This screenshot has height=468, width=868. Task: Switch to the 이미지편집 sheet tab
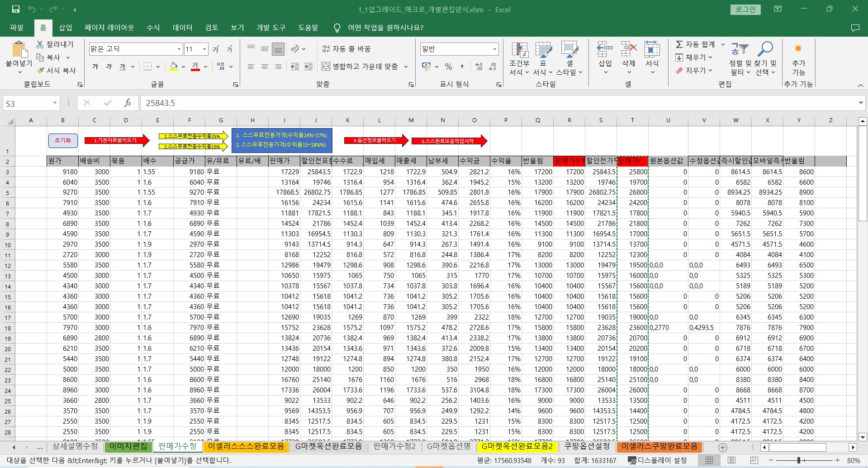point(128,446)
